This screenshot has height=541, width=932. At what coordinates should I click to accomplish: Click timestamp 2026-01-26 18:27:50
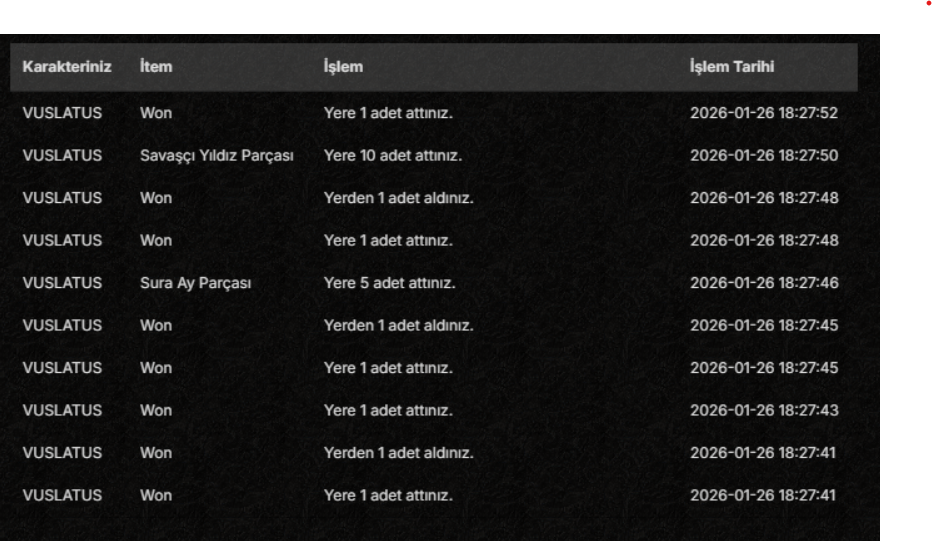(764, 156)
